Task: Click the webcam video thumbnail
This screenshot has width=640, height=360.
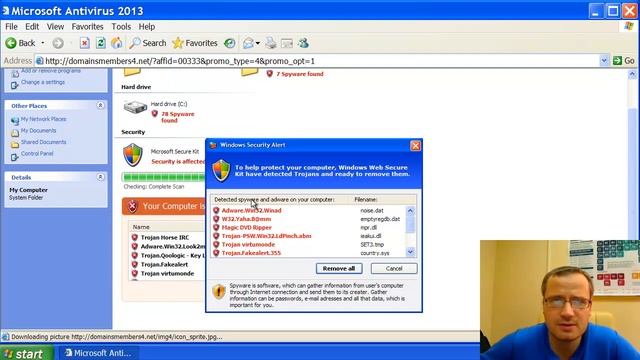Action: 560,300
